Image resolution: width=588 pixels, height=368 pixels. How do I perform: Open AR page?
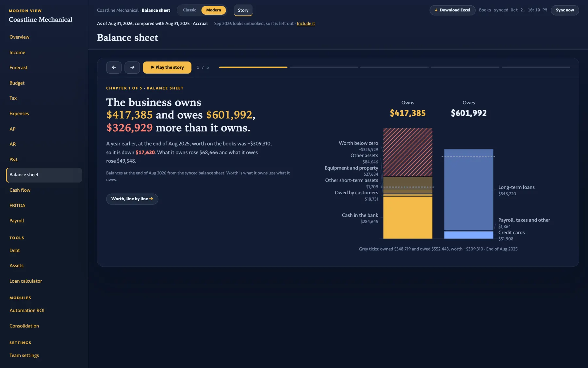[44, 144]
